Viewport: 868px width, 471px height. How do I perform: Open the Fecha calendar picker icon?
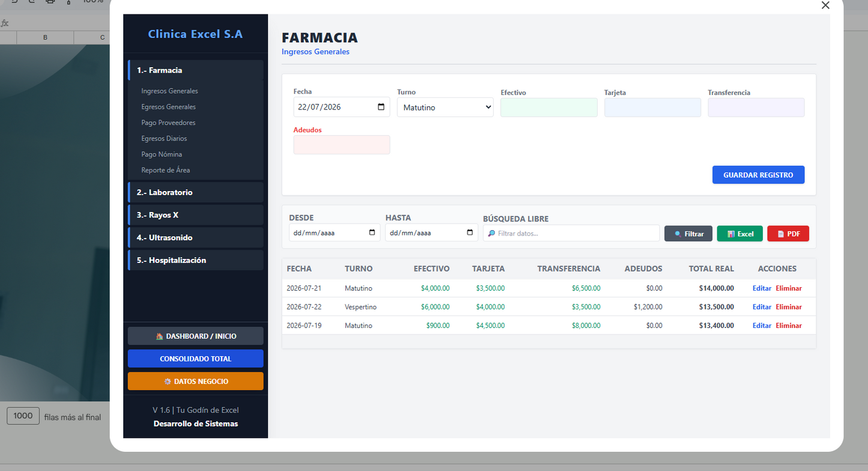[x=381, y=107]
